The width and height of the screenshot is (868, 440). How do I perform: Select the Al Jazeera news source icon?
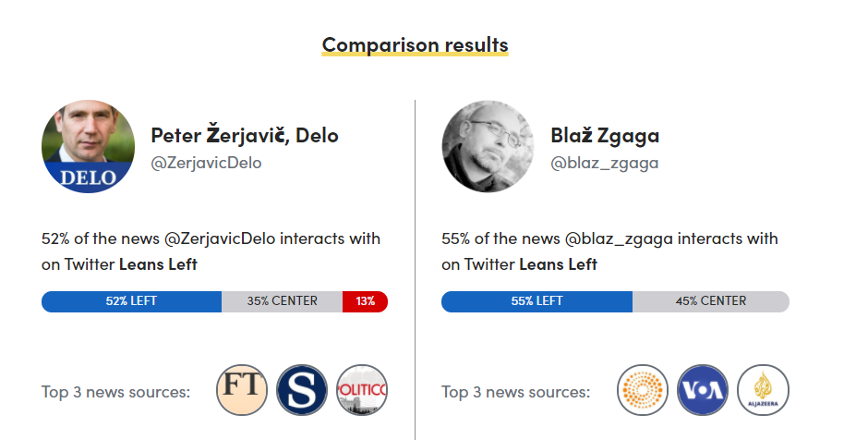[x=763, y=390]
